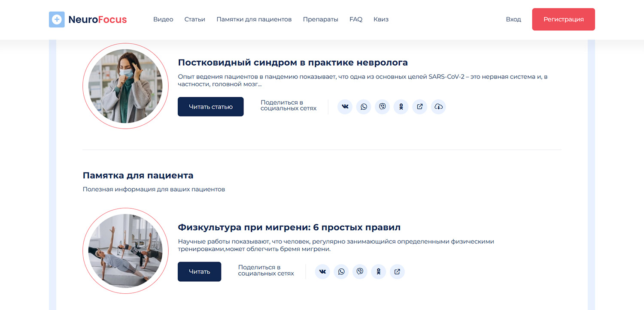Share the post-COVID article on VK
This screenshot has width=644, height=310.
click(345, 107)
